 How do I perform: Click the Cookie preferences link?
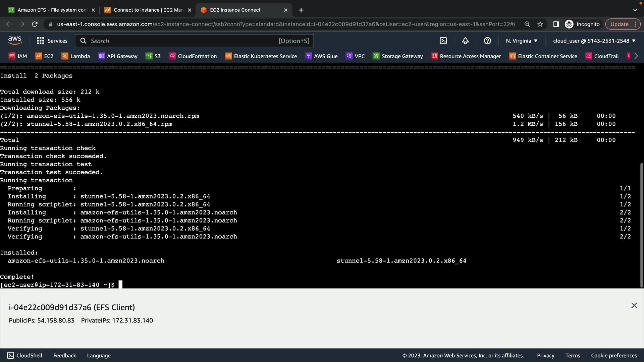tap(613, 355)
